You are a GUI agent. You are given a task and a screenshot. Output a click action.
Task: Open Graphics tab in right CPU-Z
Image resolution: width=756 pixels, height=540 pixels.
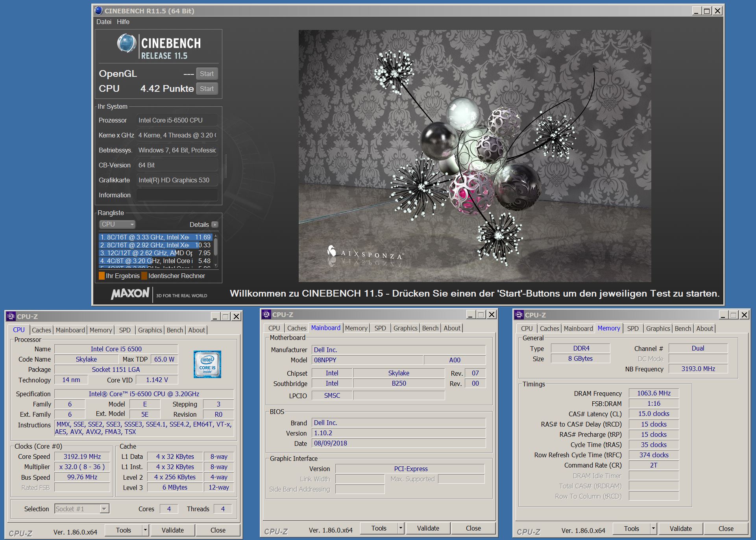[x=658, y=328]
